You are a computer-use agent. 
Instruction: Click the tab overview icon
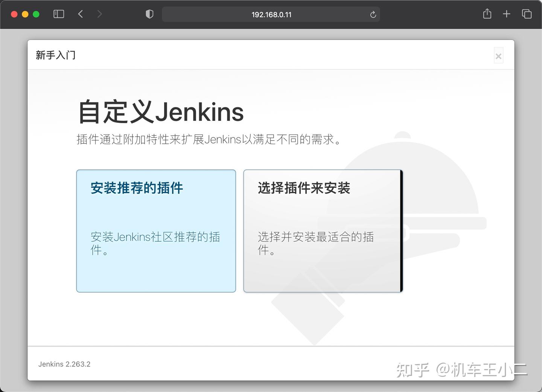(x=527, y=14)
